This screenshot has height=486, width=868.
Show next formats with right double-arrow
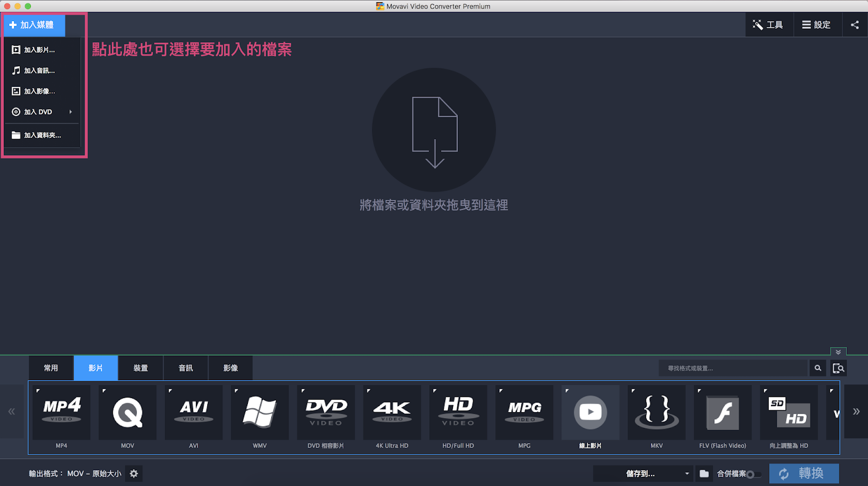(856, 412)
